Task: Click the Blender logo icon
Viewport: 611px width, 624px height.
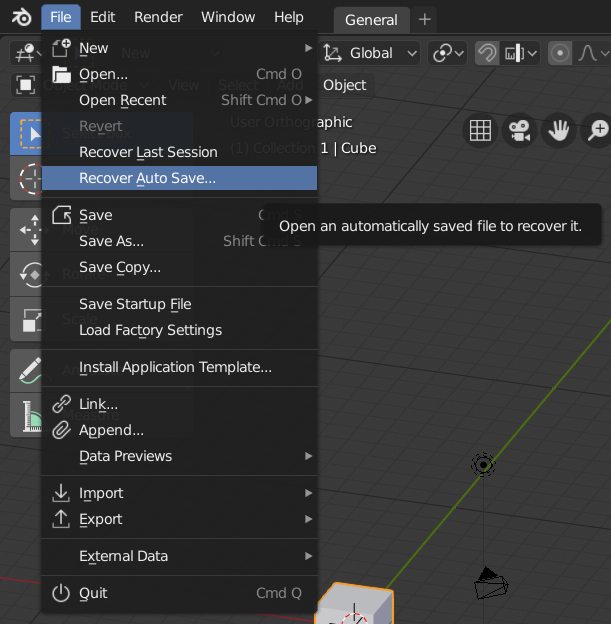Action: pyautogui.click(x=21, y=18)
